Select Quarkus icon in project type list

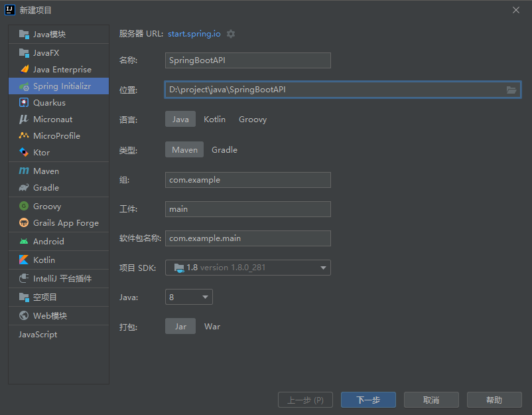coord(24,102)
